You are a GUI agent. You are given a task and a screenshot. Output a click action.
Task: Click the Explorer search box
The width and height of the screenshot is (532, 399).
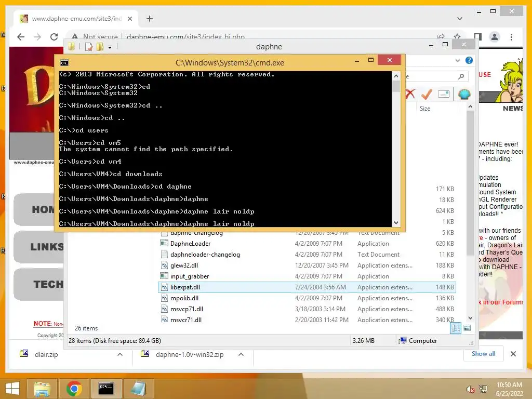(436, 76)
